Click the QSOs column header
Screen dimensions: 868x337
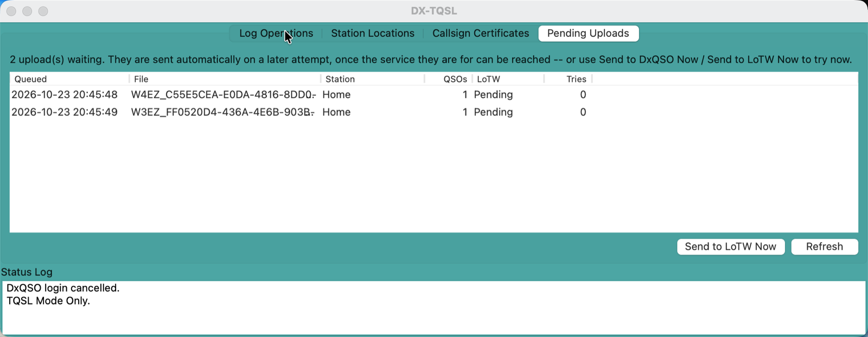coord(448,79)
